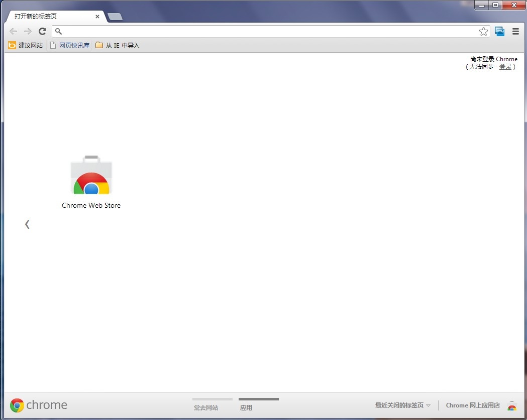Click the 建议网站 bookmark favicon

12,45
